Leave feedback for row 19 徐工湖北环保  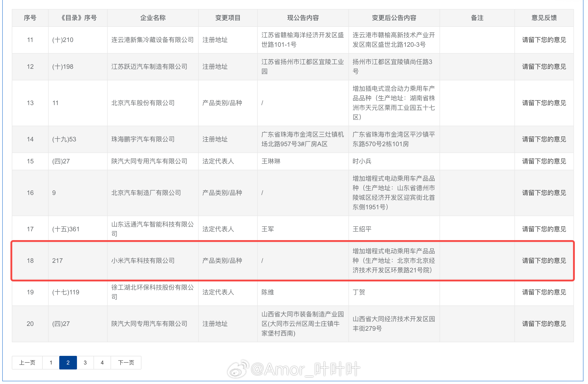[544, 292]
